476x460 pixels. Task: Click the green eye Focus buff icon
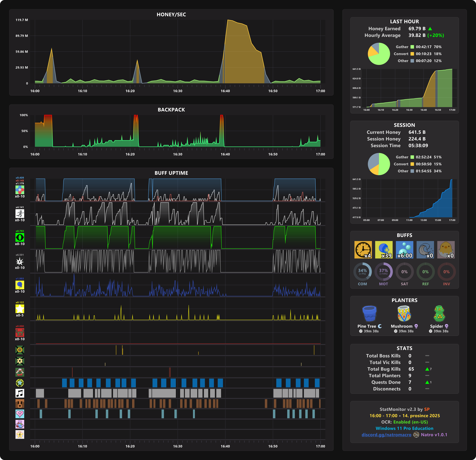click(20, 237)
